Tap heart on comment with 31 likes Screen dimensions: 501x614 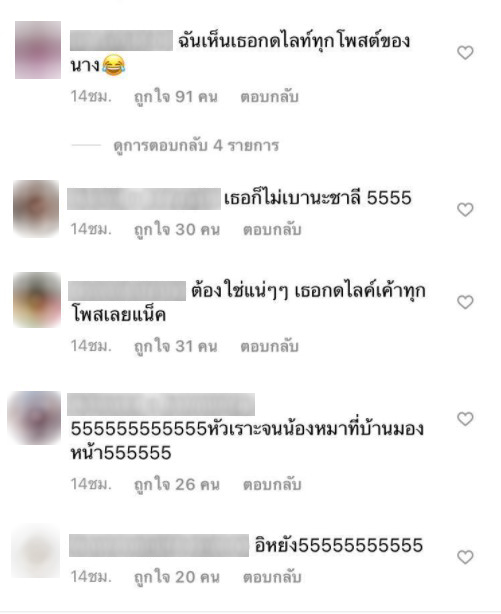465,302
